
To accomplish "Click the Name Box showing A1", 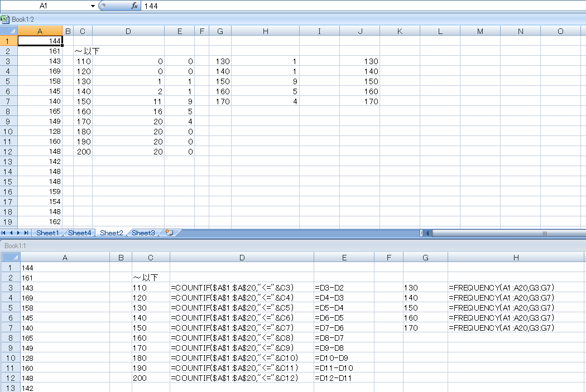I will pos(45,6).
